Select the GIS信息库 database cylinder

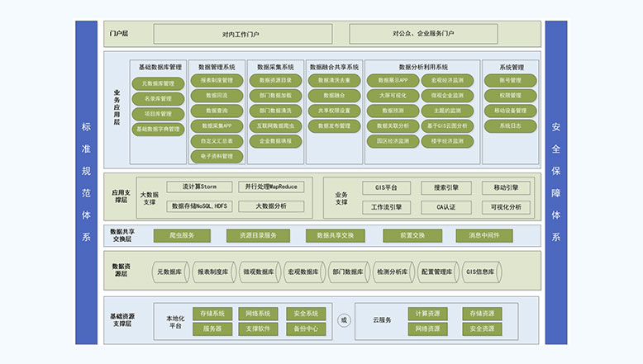coord(480,272)
